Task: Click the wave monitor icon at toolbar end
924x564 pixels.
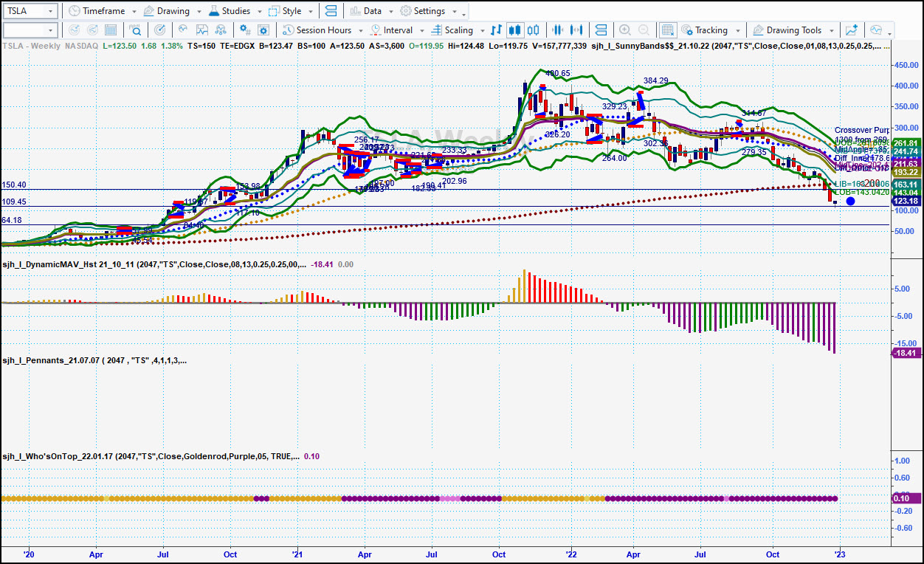Action: [876, 30]
